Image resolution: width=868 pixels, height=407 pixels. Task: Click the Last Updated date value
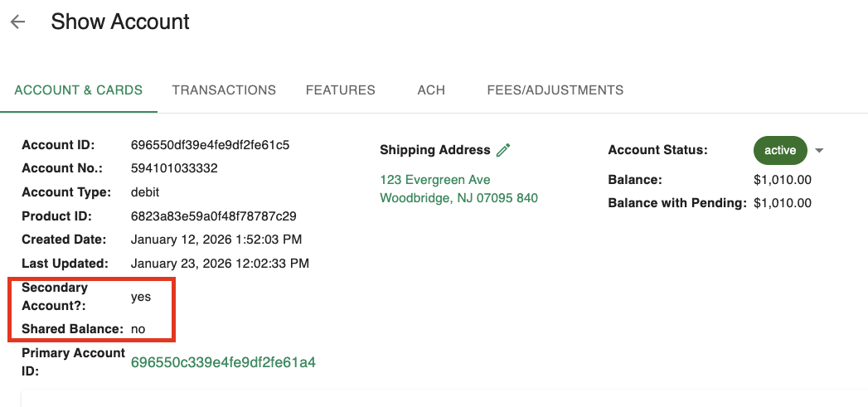click(x=220, y=264)
